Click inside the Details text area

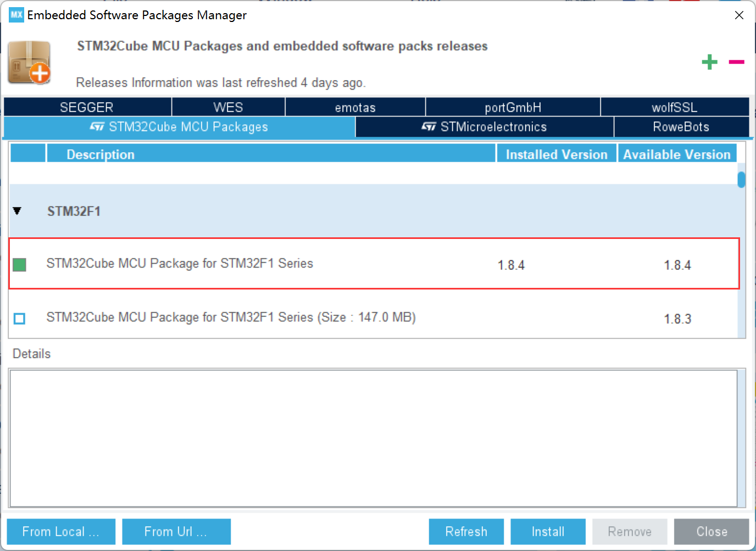(x=374, y=438)
